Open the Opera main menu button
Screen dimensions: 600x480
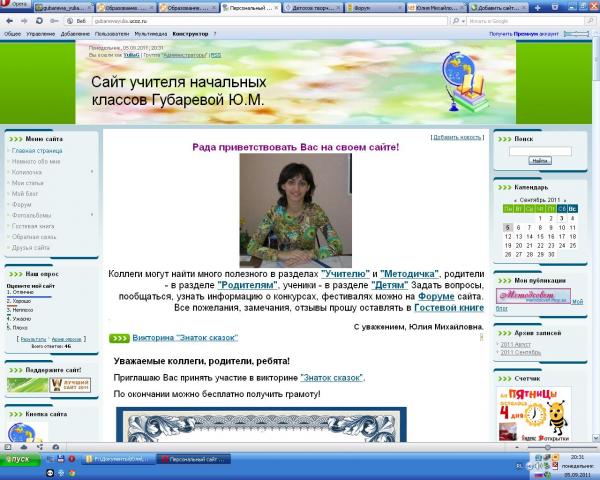tap(15, 4)
